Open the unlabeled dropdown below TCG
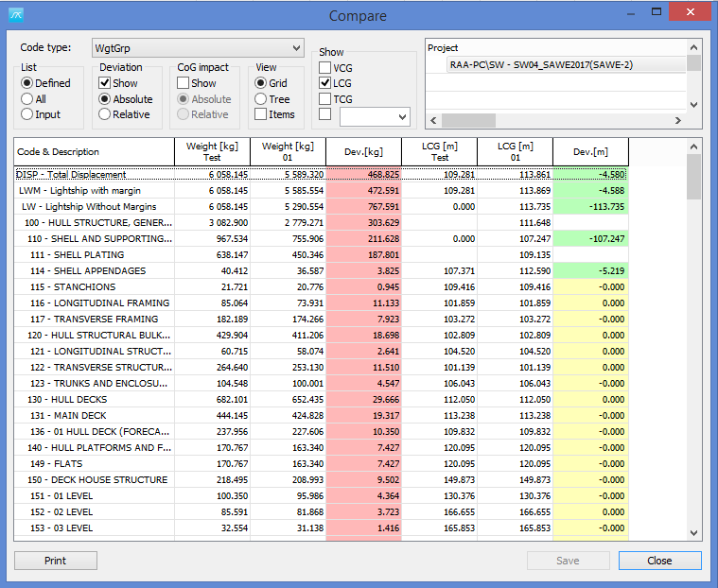 (x=375, y=116)
